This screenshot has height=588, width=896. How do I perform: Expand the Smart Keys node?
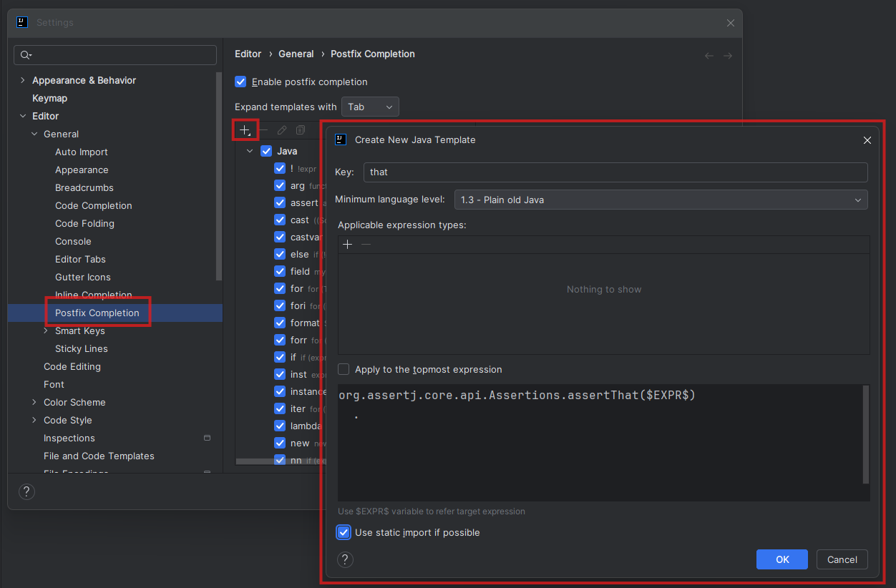(46, 330)
